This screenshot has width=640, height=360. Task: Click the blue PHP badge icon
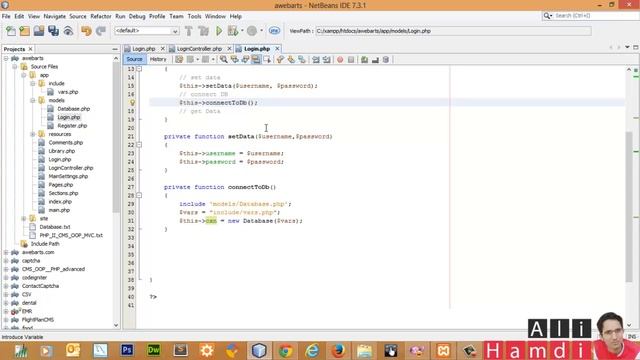274,31
